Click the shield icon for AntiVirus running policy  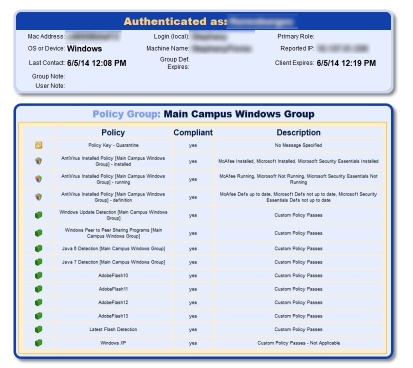click(x=39, y=179)
